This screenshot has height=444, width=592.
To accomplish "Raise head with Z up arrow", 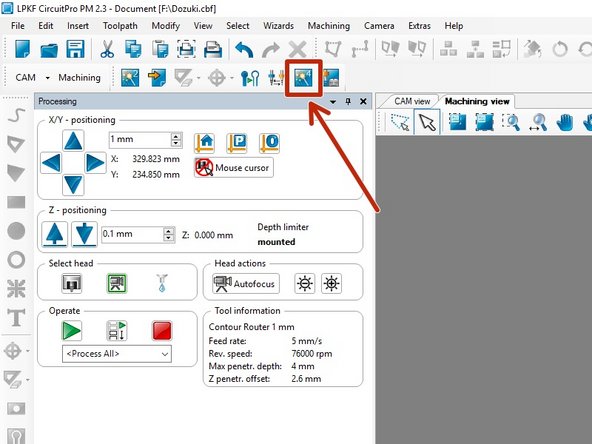I will pos(55,234).
